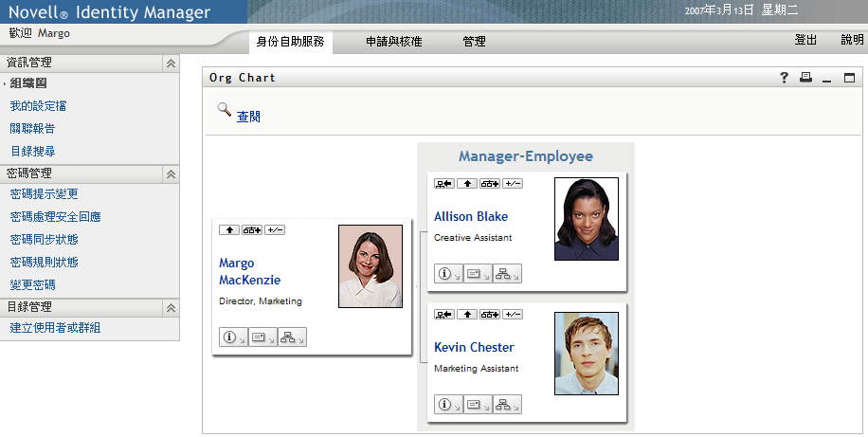This screenshot has height=437, width=868.
Task: Collapse the 資訊管理 sidebar section
Action: pos(171,63)
